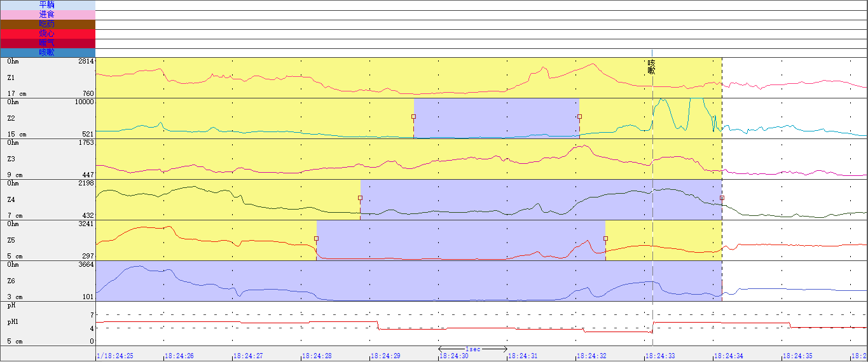Image resolution: width=868 pixels, height=362 pixels.
Task: Click the 1sec time scale indicator
Action: 472,349
